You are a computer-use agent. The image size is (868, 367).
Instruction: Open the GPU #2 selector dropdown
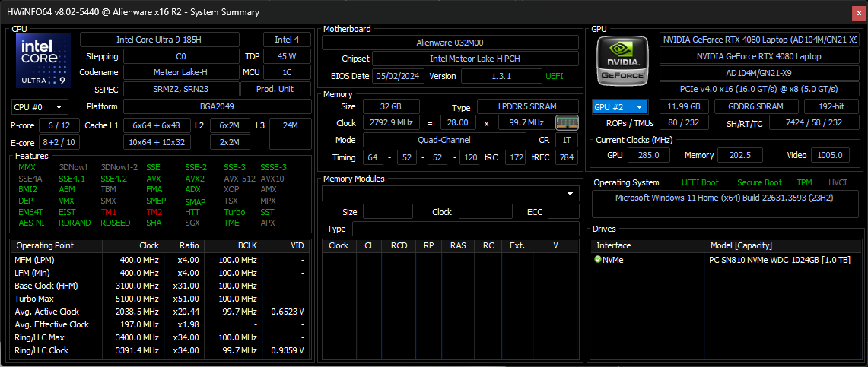(620, 106)
